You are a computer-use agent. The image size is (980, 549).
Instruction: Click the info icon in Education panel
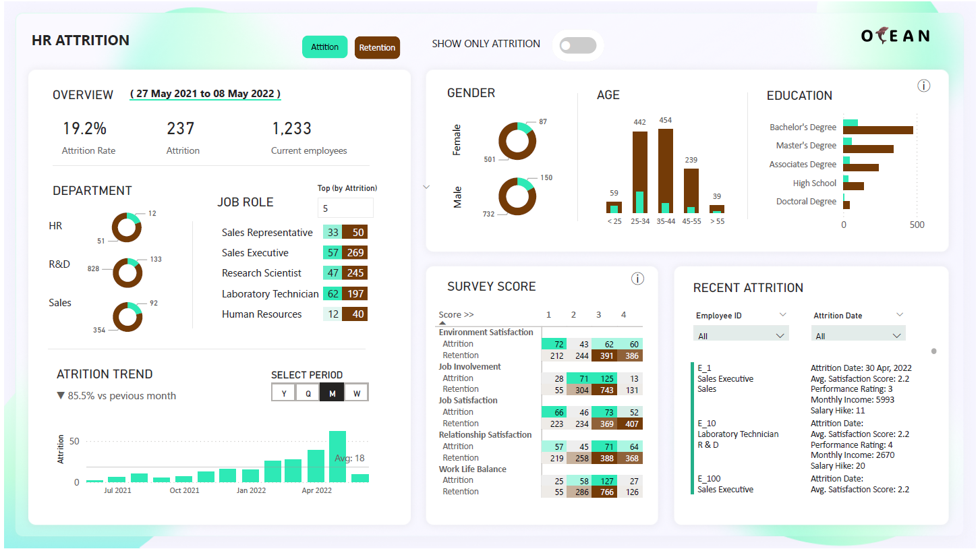924,86
